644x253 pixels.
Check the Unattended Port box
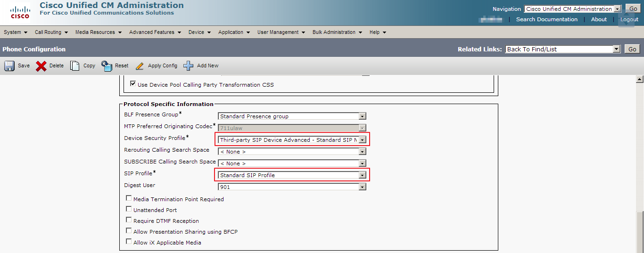(129, 209)
